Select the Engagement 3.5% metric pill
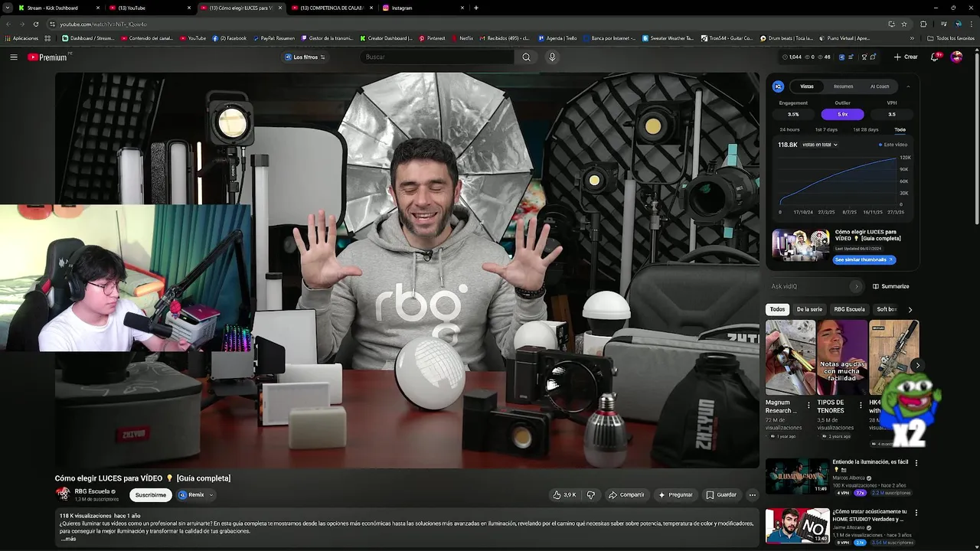 point(793,114)
